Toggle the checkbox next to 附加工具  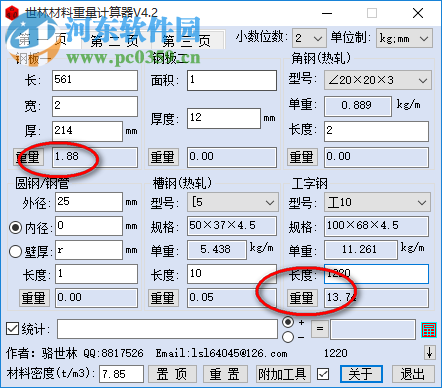click(x=323, y=374)
